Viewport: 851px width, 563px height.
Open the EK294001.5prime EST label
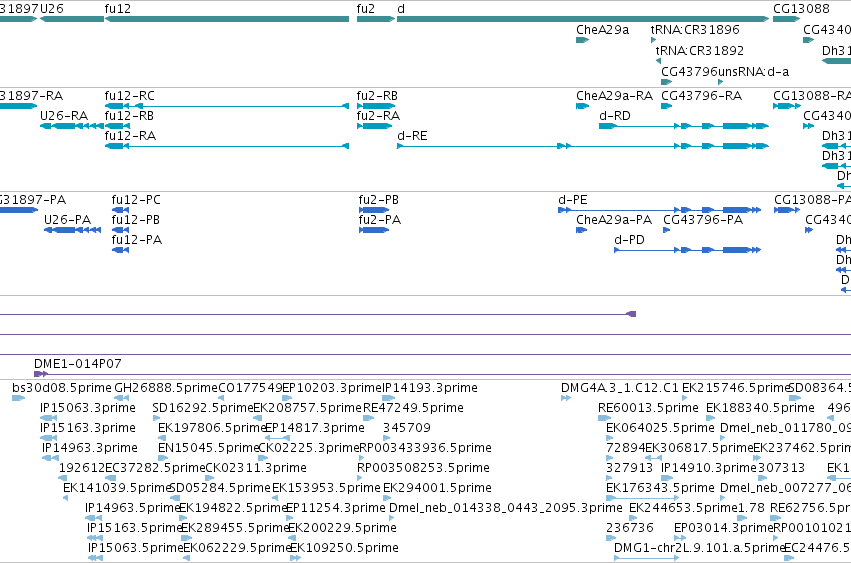[x=437, y=488]
